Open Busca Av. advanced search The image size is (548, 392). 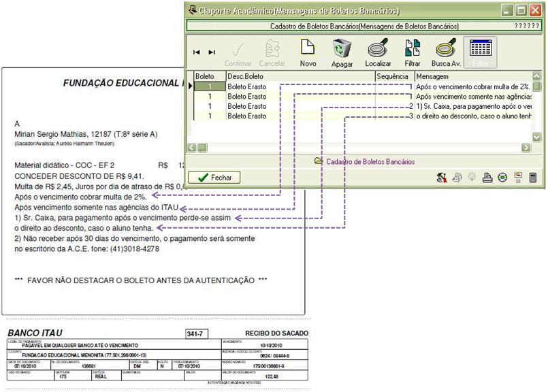[446, 52]
